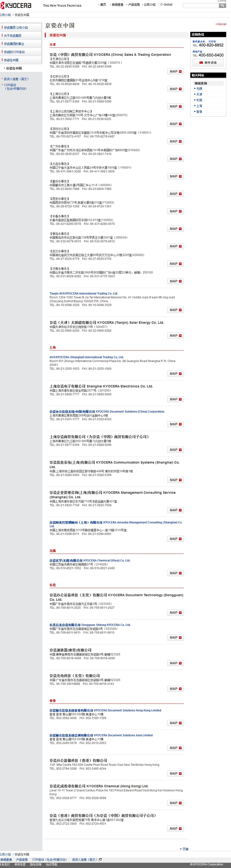Click the 邮件咨询 envelope button
Viewport: 231px width, 868px height.
tap(208, 62)
